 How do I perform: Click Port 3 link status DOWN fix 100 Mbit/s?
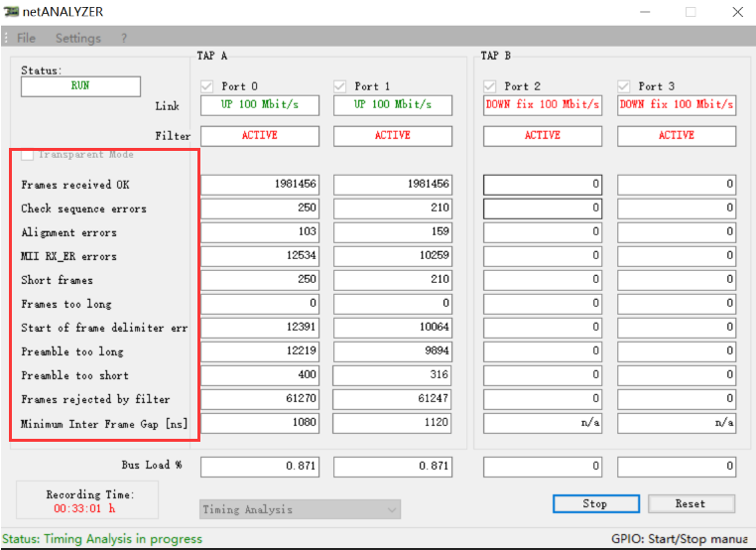coord(677,105)
